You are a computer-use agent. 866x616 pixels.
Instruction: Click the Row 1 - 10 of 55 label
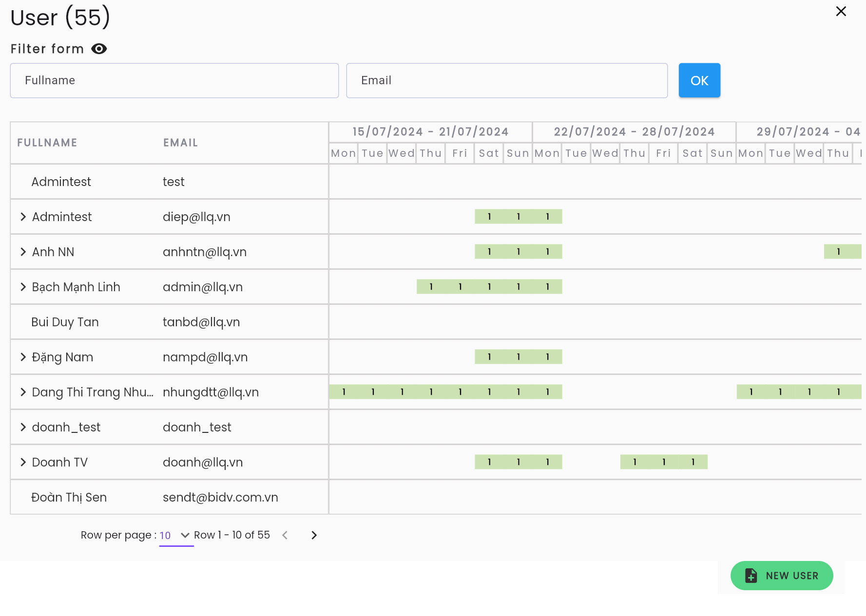tap(232, 535)
